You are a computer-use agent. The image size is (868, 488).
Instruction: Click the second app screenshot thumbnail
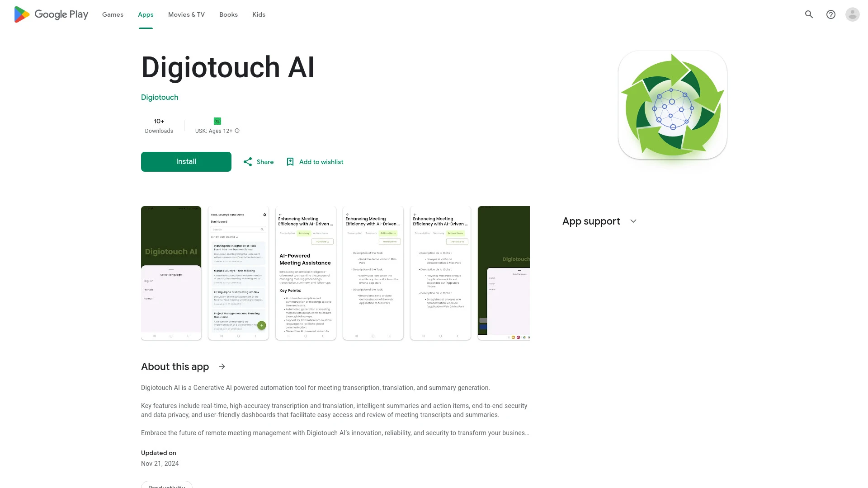[x=237, y=272]
